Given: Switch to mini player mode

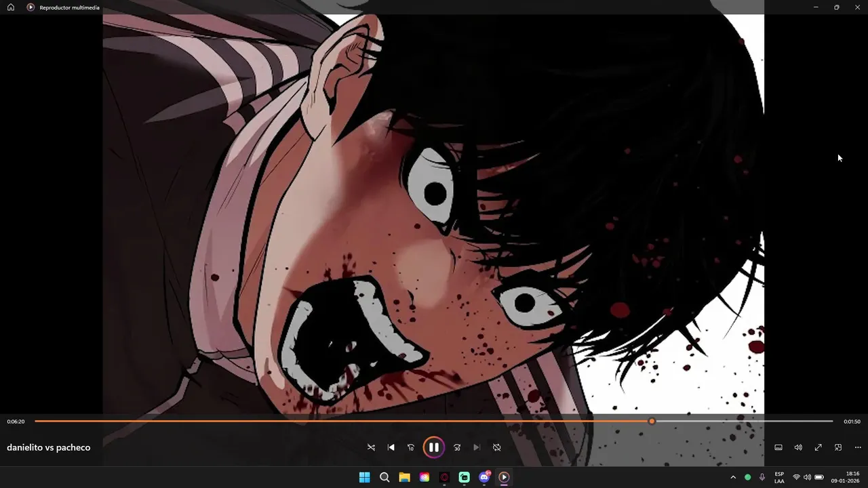Looking at the screenshot, I should 838,447.
